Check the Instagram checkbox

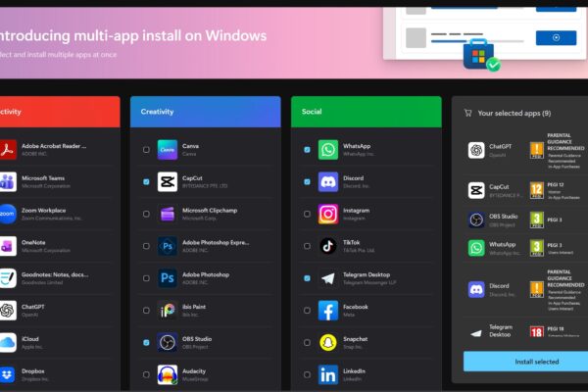click(x=307, y=215)
